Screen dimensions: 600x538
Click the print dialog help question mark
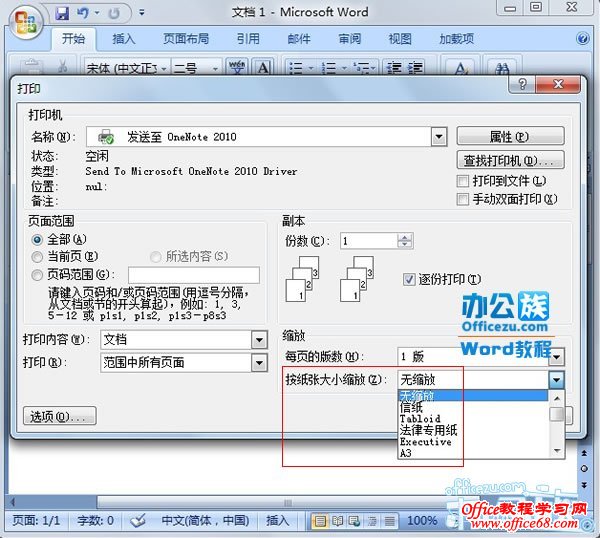tap(522, 84)
